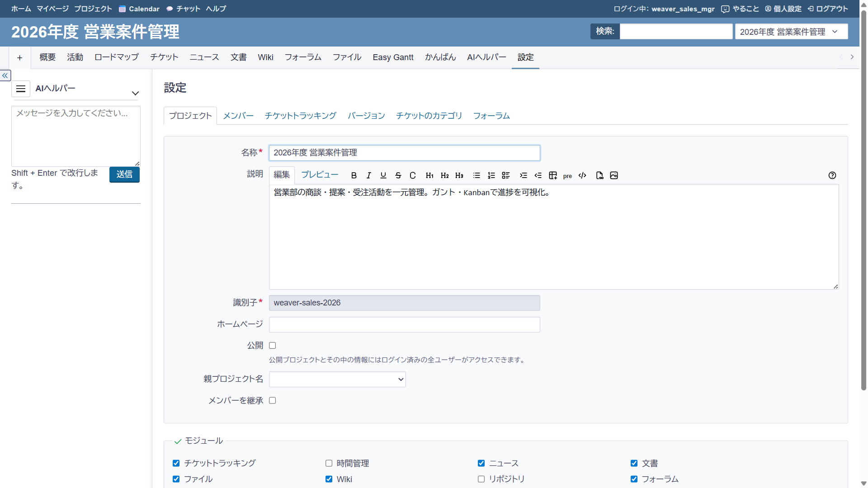The image size is (868, 488).
Task: Click the page vertical scrollbar
Action: pyautogui.click(x=863, y=200)
